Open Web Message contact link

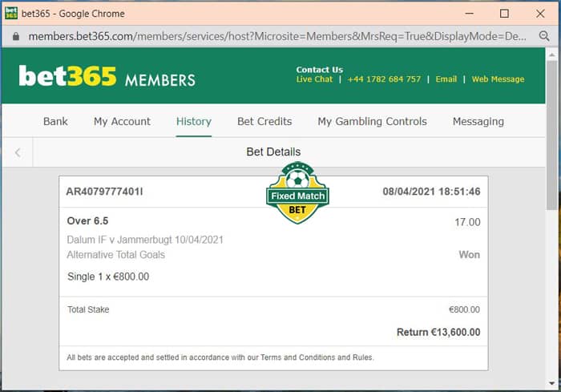tap(498, 79)
